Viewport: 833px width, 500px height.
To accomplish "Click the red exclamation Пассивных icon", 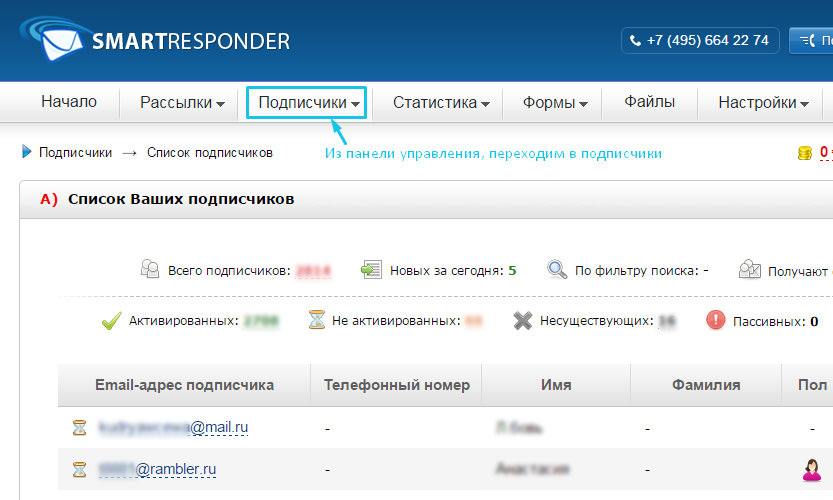I will coord(716,320).
